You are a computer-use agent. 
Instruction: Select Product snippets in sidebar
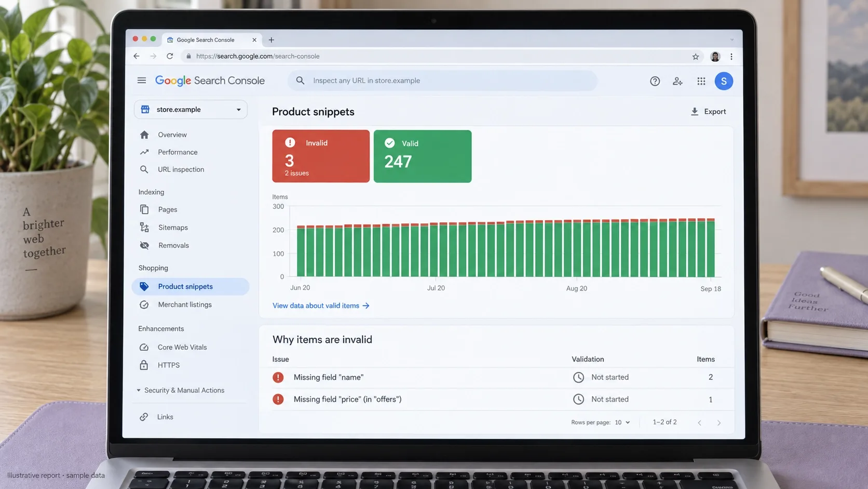pyautogui.click(x=191, y=286)
